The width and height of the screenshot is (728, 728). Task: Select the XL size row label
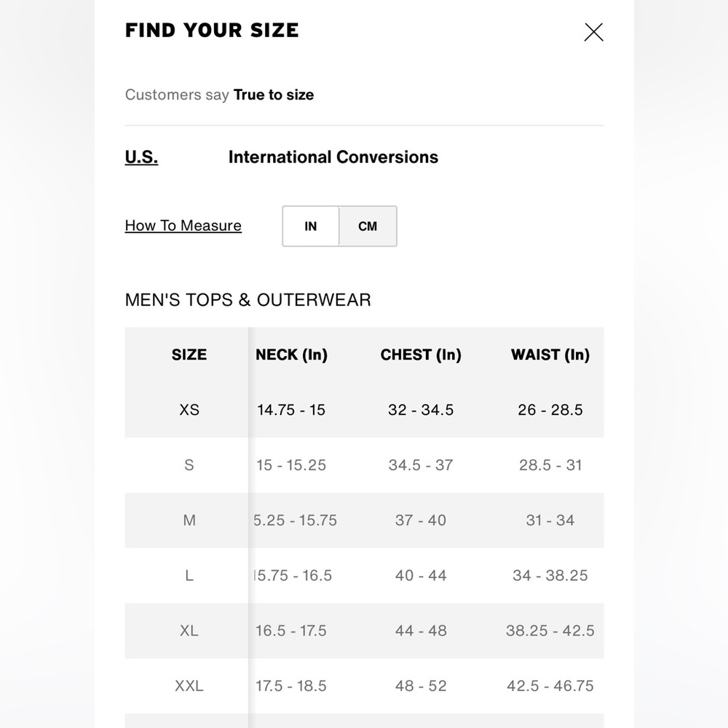pos(189,631)
